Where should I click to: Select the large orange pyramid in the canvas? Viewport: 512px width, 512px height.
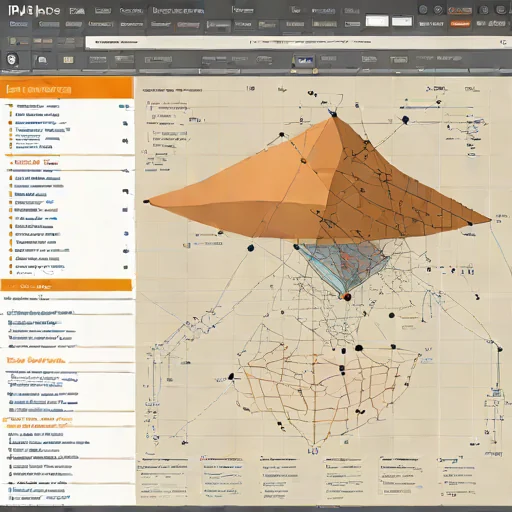tap(317, 187)
